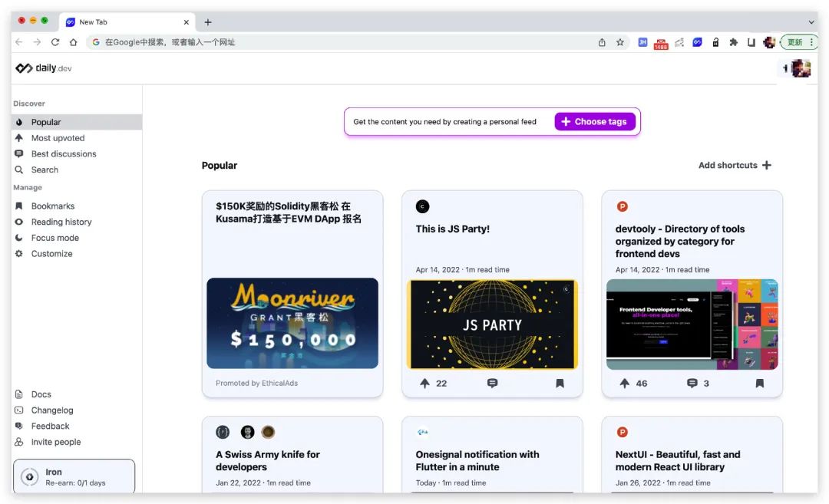Screen dimensions: 829x504
Task: Reload the page with the browser refresh icon
Action: [x=55, y=42]
